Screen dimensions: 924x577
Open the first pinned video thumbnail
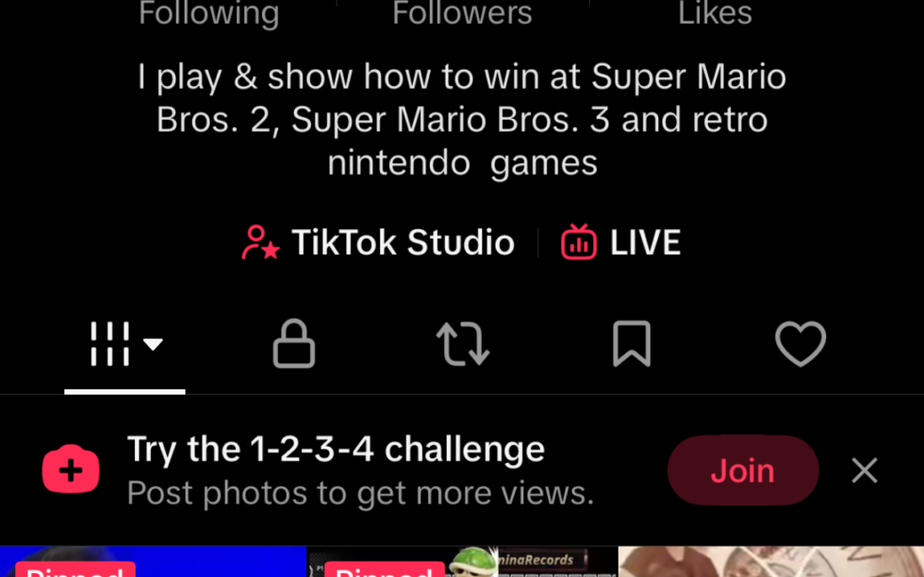153,562
